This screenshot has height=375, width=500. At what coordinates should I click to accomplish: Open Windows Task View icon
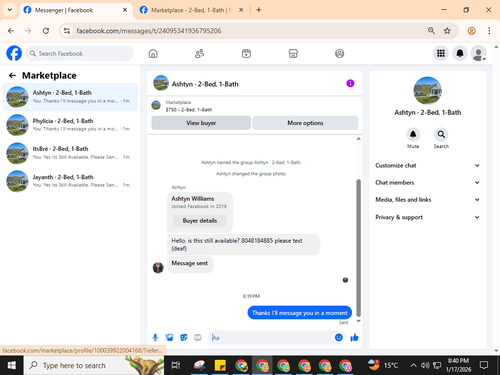(x=176, y=366)
